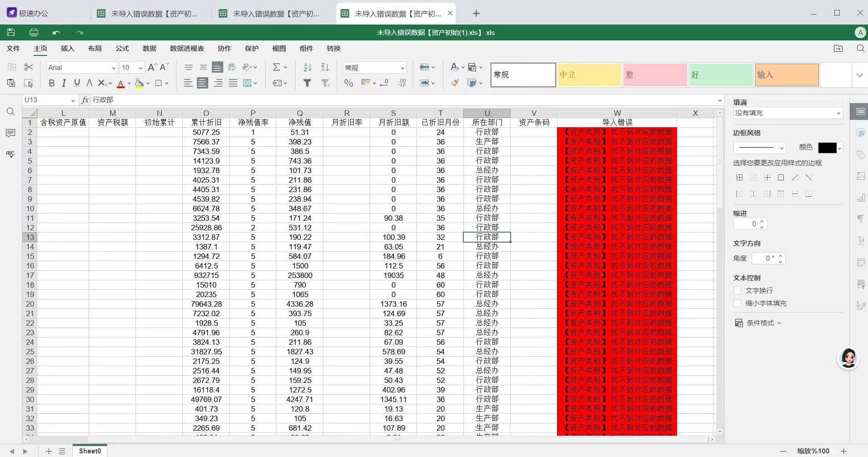The width and height of the screenshot is (868, 457).
Task: Open the find magnifier in left sidebar
Action: (10, 112)
